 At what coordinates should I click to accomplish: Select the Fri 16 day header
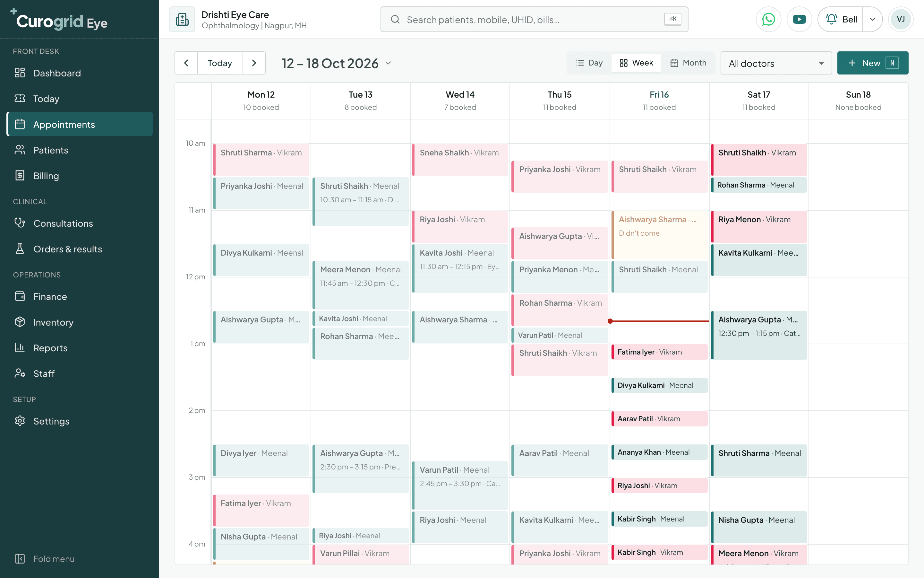[x=659, y=101]
